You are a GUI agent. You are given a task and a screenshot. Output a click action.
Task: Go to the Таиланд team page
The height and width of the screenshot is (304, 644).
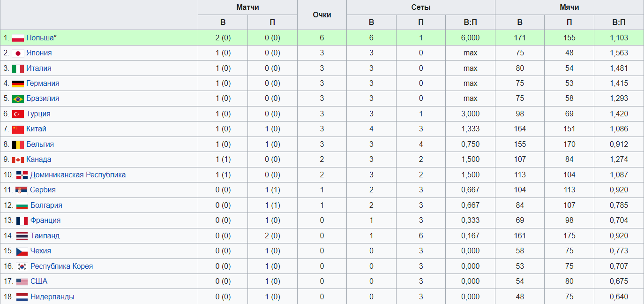[x=45, y=236]
